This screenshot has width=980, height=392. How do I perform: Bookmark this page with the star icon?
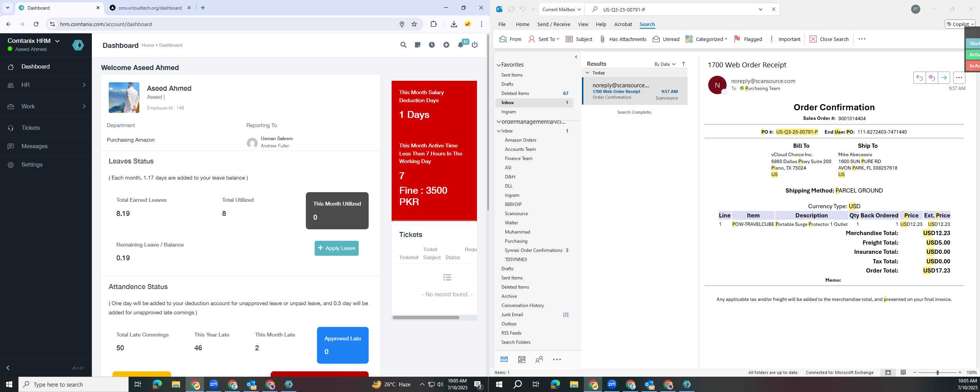point(414,24)
